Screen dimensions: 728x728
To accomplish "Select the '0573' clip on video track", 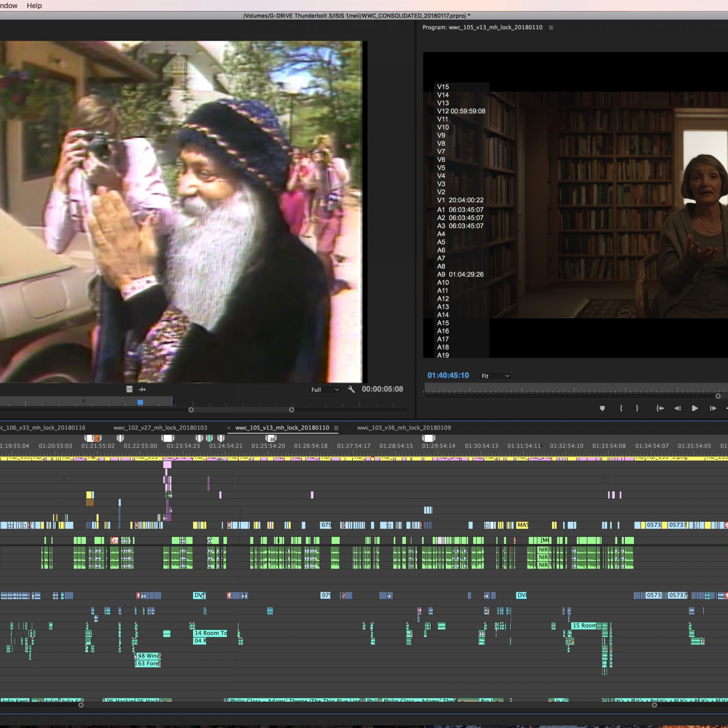I will [654, 525].
